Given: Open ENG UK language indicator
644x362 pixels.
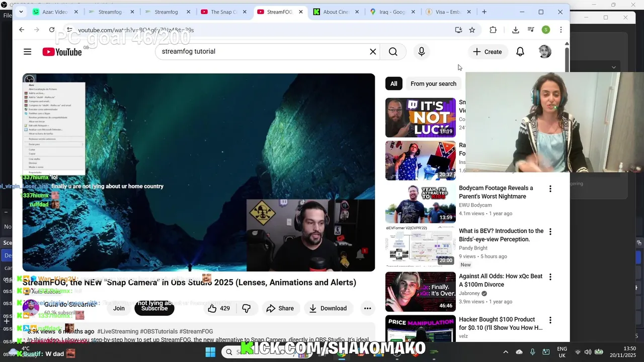Looking at the screenshot, I should coord(562,352).
